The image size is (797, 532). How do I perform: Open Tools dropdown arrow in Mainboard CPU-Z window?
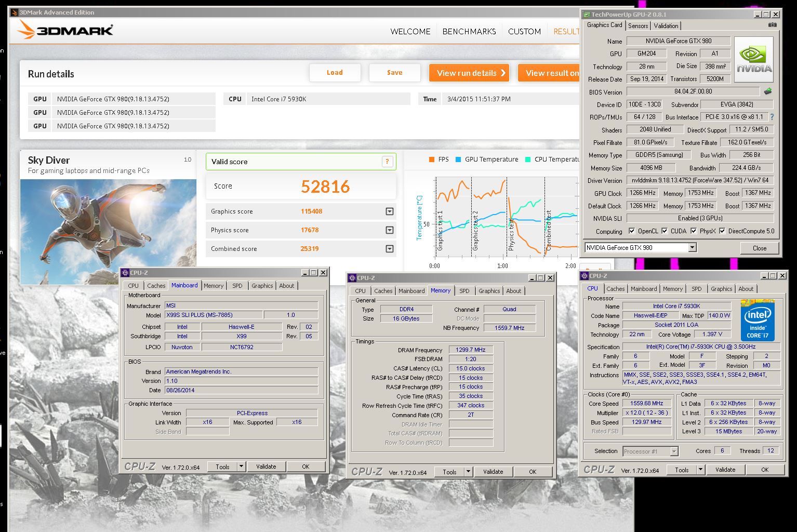click(x=241, y=467)
